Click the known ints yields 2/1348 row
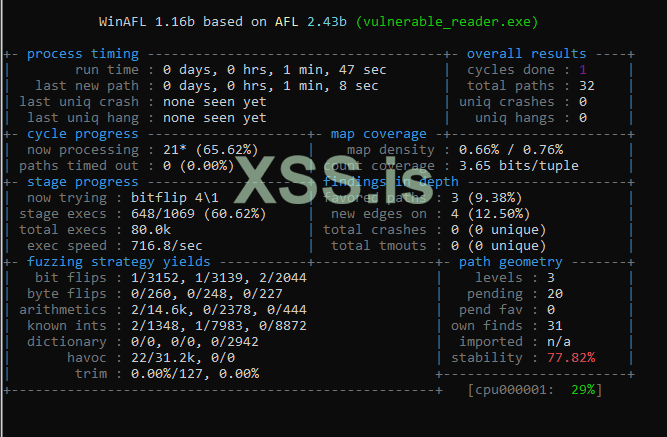This screenshot has height=437, width=667. pyautogui.click(x=219, y=326)
